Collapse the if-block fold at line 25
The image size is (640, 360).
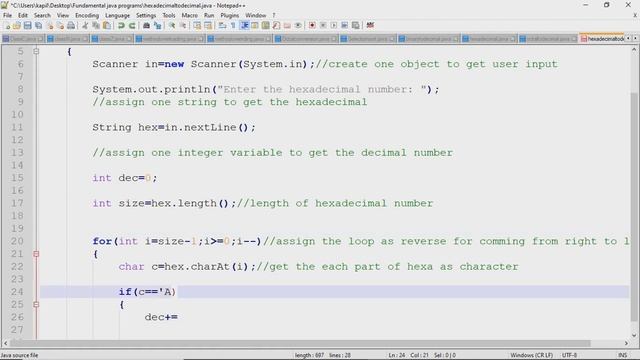click(x=36, y=304)
